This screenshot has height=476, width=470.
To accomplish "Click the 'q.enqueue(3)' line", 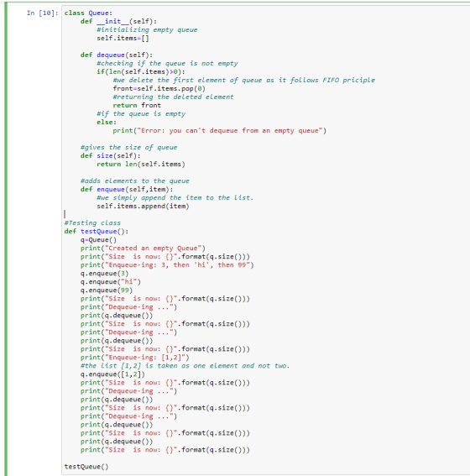I will pos(104,273).
